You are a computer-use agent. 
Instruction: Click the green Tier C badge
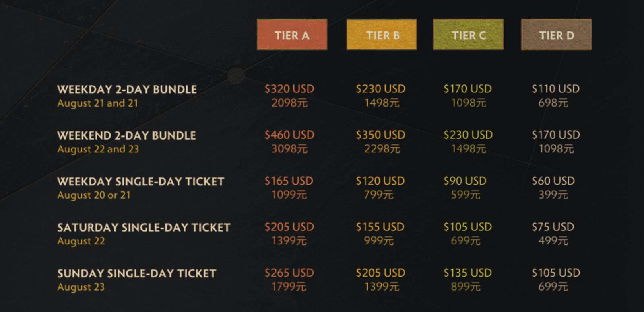pyautogui.click(x=468, y=35)
